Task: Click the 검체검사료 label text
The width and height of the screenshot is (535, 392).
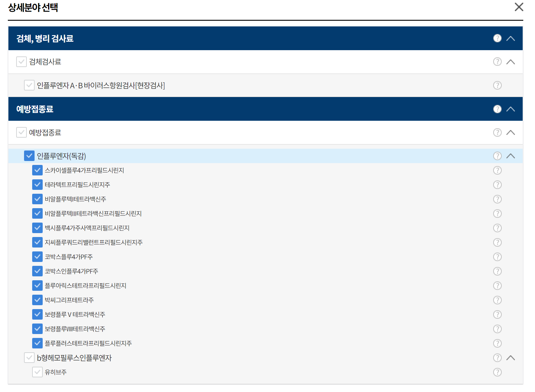Action: pos(45,62)
